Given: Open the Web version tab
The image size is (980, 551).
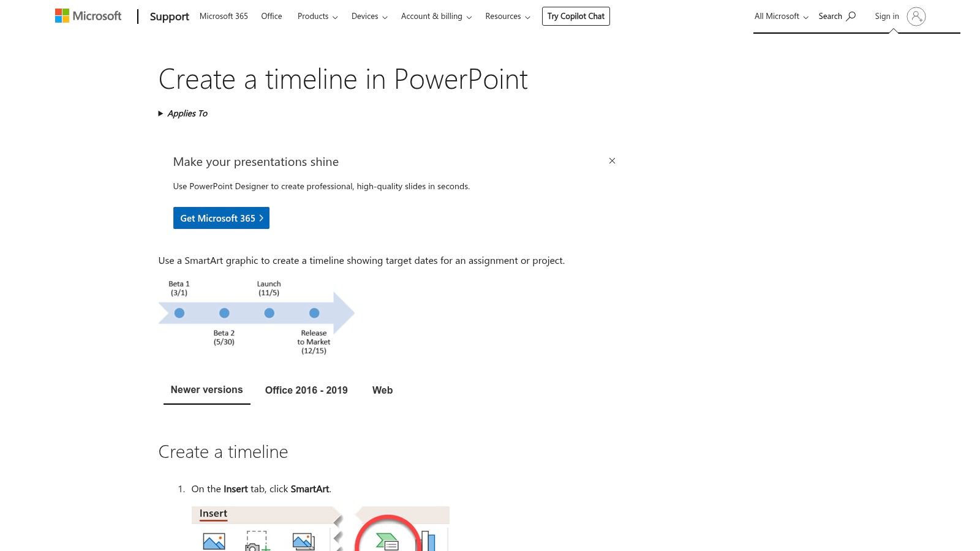Looking at the screenshot, I should [382, 390].
